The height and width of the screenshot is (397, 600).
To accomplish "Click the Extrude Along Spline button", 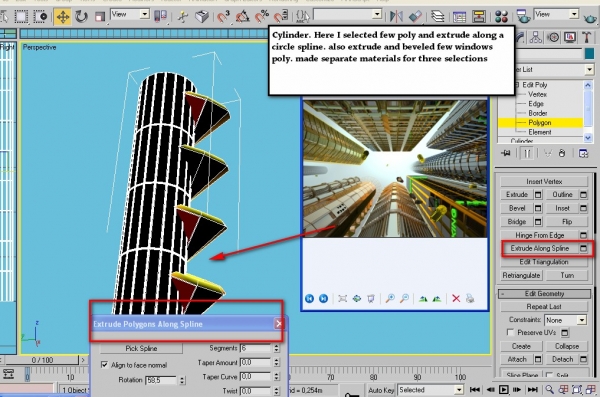I will (x=540, y=248).
